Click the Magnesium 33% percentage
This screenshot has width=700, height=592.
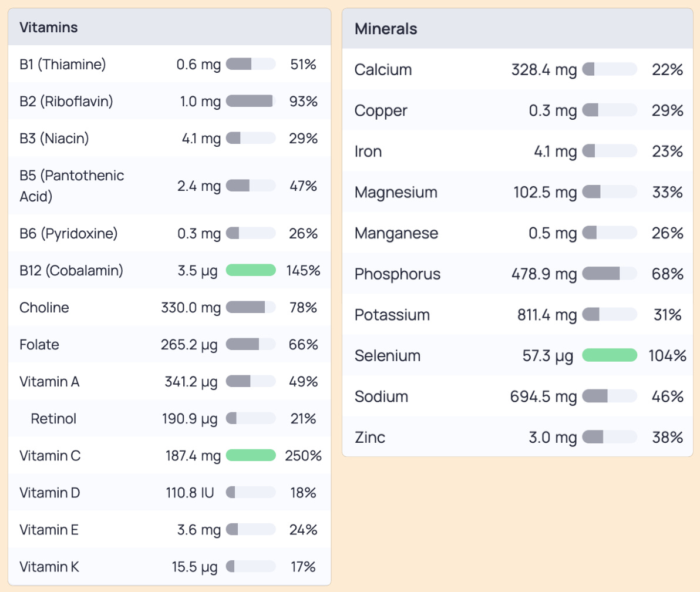[x=668, y=193]
